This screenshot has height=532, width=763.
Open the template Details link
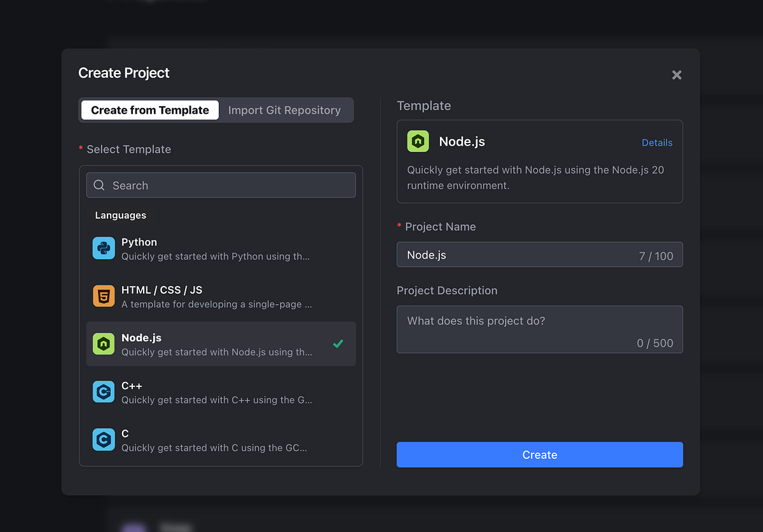(657, 142)
